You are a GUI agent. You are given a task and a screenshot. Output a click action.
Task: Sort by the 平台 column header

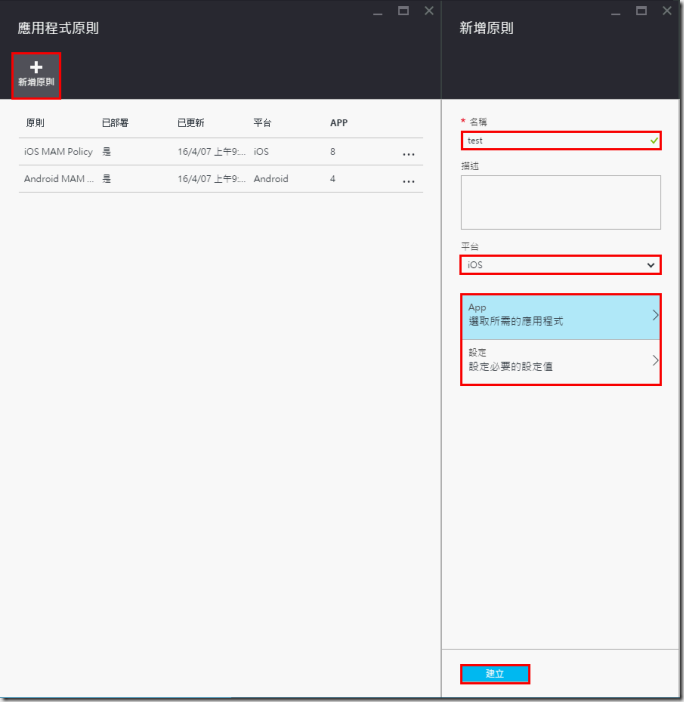[263, 123]
